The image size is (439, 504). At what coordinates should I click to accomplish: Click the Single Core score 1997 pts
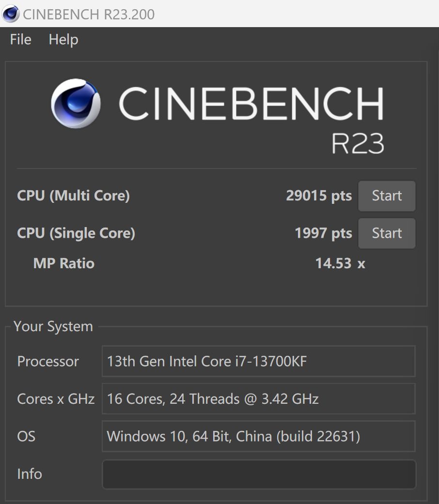(323, 233)
